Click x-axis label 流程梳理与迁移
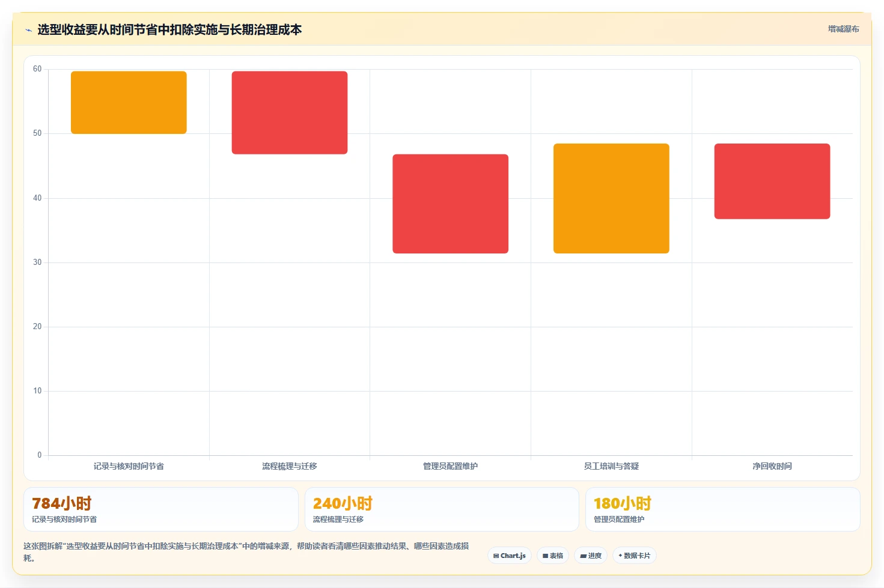 (x=290, y=466)
